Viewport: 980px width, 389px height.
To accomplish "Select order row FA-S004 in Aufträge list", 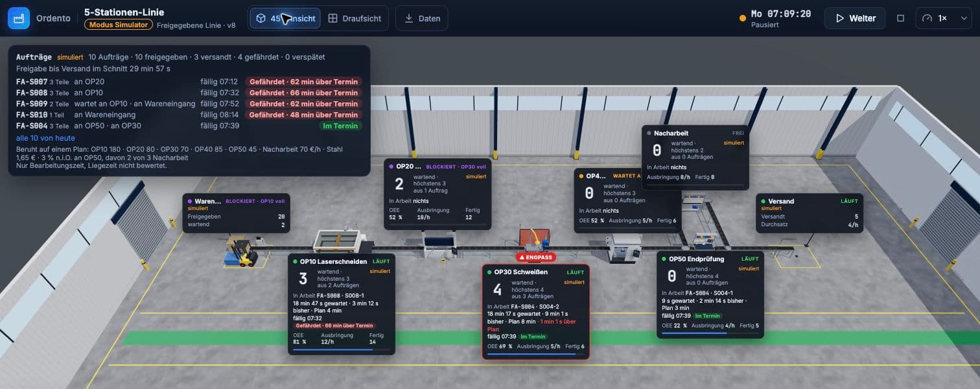I will 189,126.
